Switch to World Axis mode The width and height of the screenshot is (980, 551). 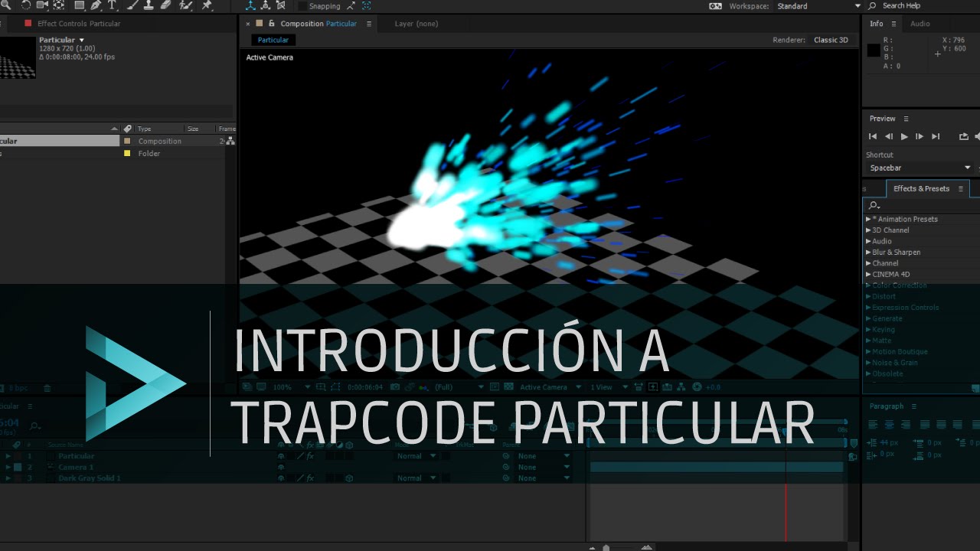[265, 5]
